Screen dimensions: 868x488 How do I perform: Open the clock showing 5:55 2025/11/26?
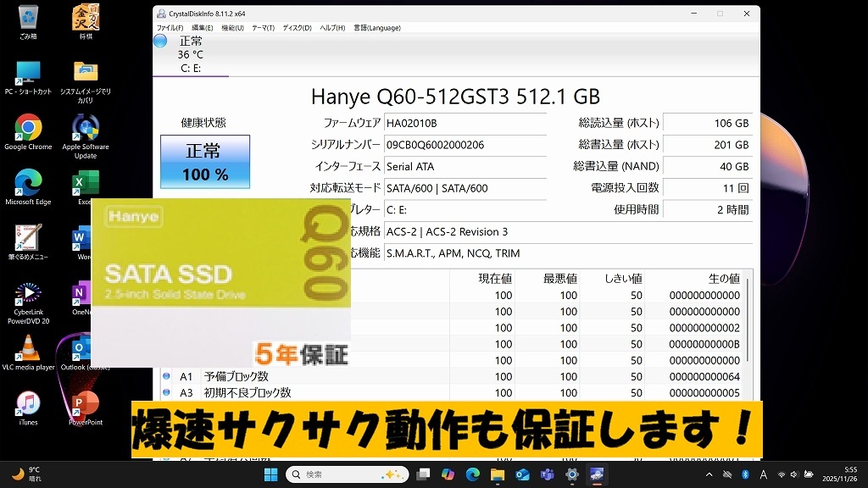tap(840, 474)
